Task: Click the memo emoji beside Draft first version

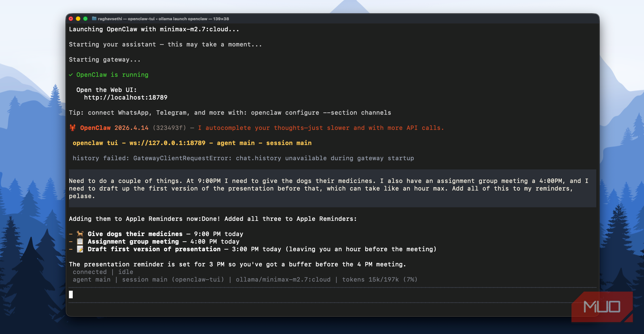Action: point(80,249)
